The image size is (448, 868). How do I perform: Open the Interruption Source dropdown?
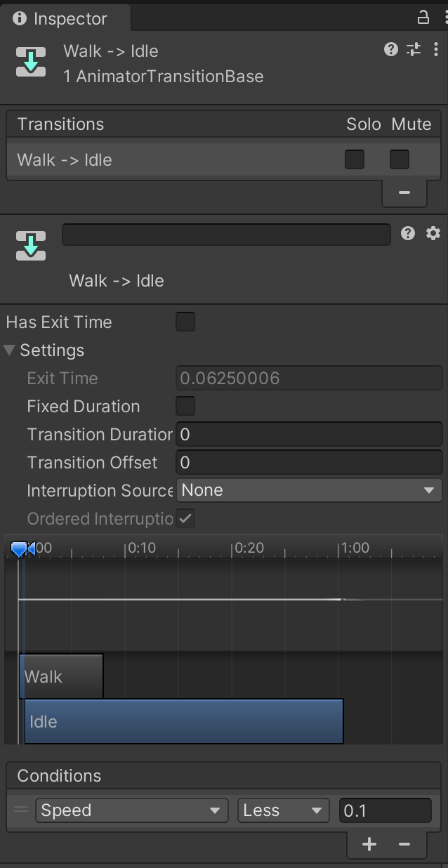point(309,490)
